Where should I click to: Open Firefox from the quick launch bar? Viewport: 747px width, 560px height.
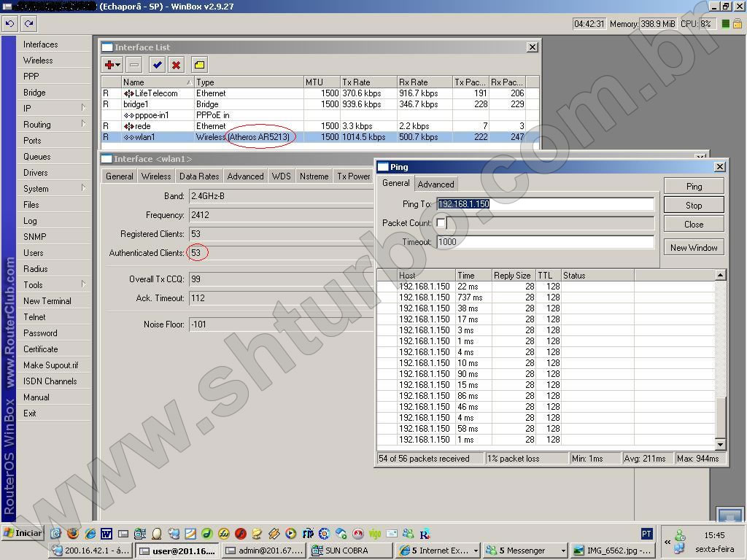(x=72, y=534)
